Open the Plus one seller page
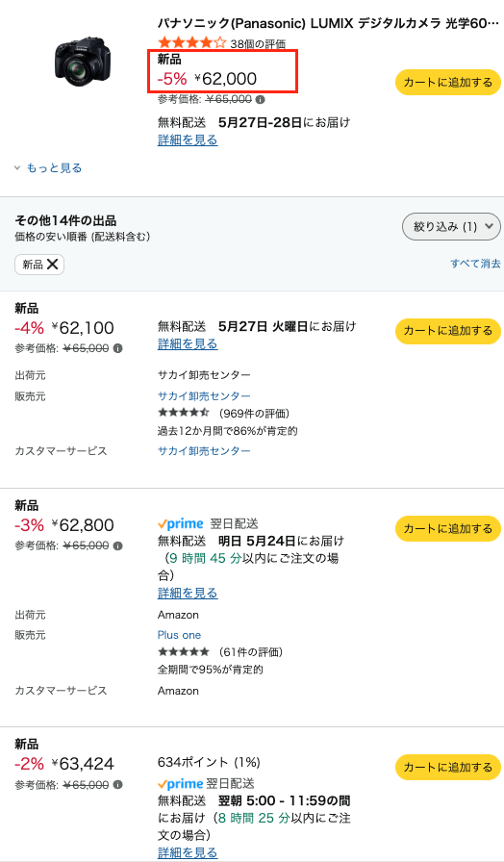Screen dimensions: 504x862 [x=179, y=635]
